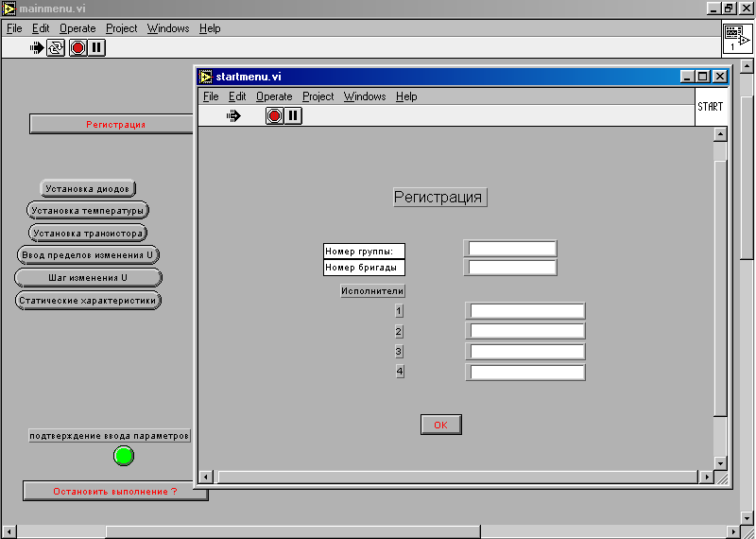The width and height of the screenshot is (756, 539).
Task: Click startmenu.vi vertical scrollbar up arrow
Action: (720, 134)
